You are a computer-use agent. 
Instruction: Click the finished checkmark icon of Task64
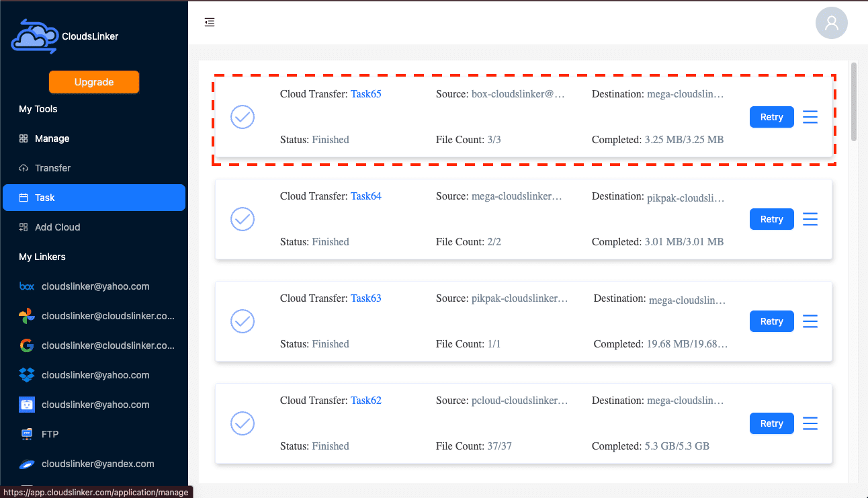point(243,219)
